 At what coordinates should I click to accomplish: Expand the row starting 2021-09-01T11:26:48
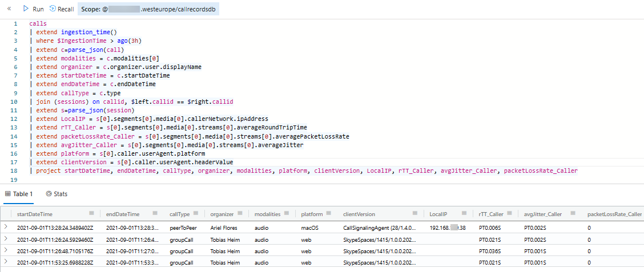pos(6,250)
